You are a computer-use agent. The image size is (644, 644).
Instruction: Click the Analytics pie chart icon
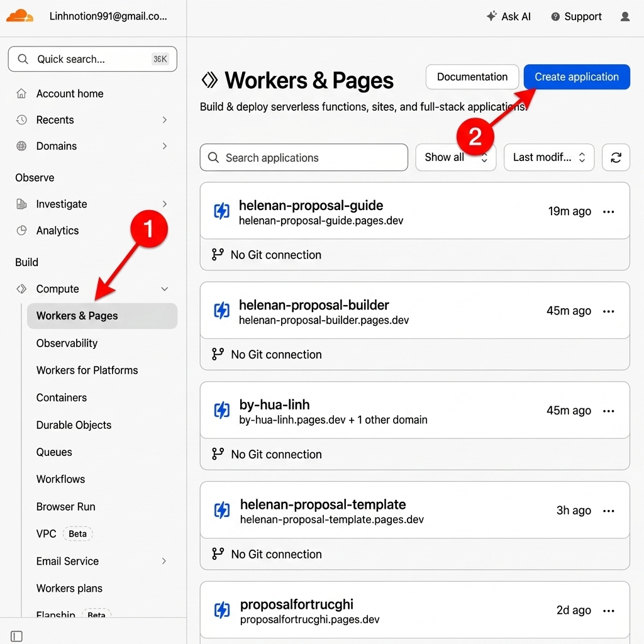click(x=21, y=230)
